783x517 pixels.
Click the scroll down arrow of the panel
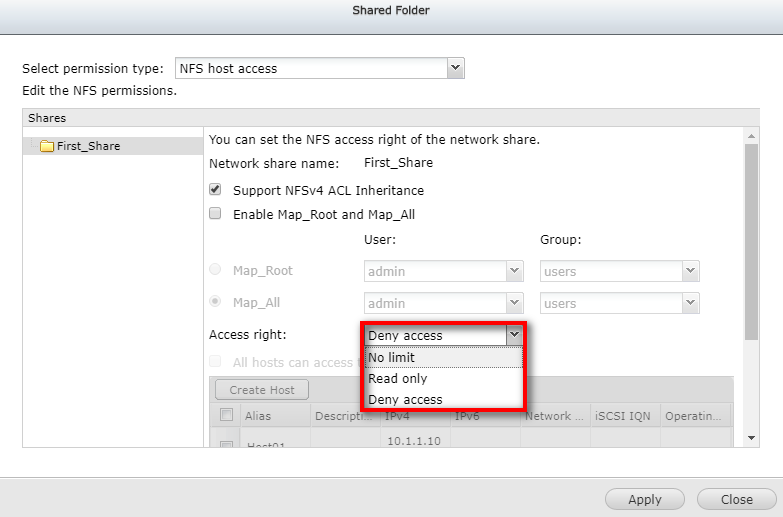point(752,438)
